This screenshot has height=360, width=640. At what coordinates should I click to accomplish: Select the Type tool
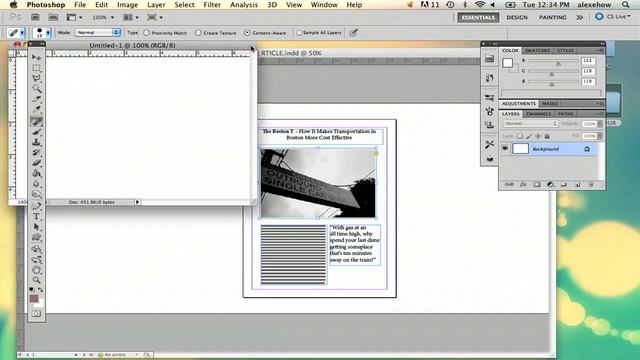pyautogui.click(x=36, y=216)
